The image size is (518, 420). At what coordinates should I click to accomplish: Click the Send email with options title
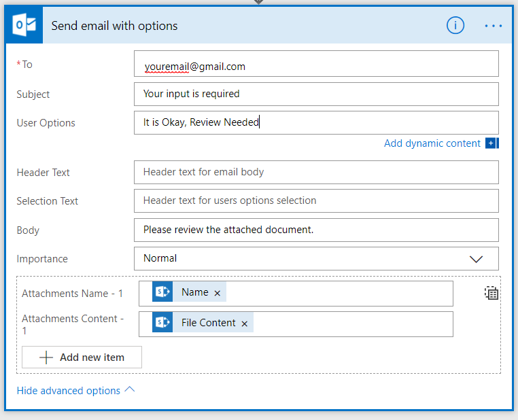(114, 26)
